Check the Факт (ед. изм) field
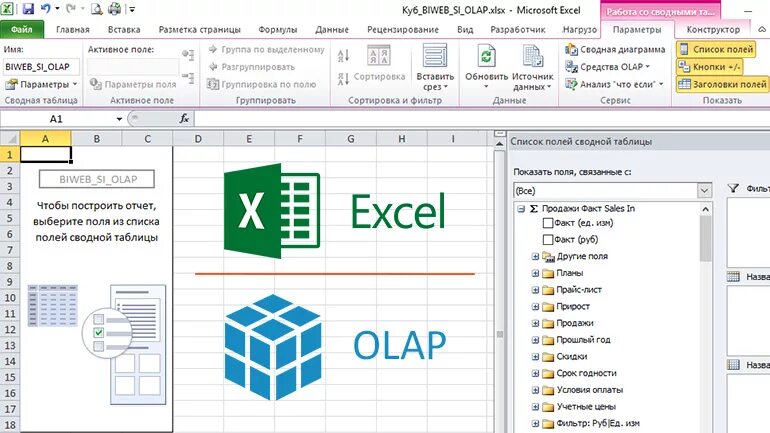Viewport: 770px width, 433px height. pyautogui.click(x=548, y=223)
